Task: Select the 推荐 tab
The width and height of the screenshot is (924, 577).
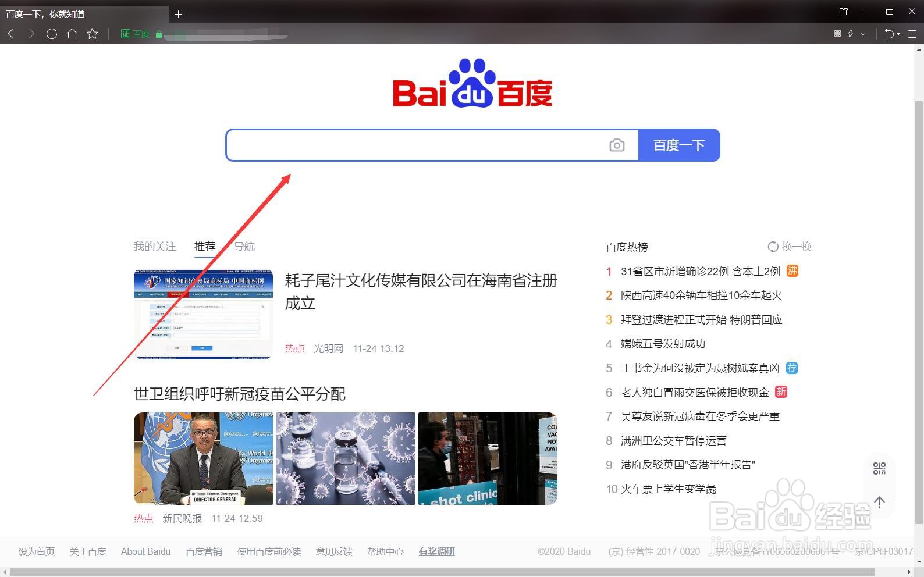Action: click(x=205, y=247)
